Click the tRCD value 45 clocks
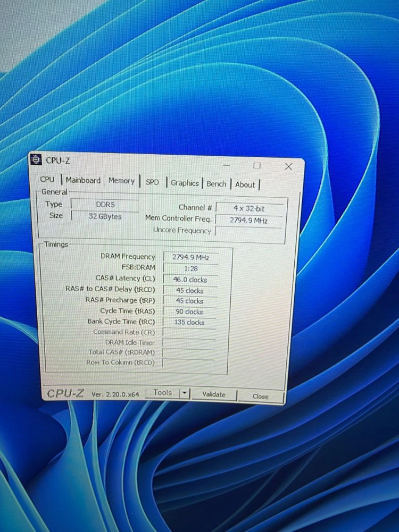This screenshot has width=399, height=532. (x=190, y=290)
